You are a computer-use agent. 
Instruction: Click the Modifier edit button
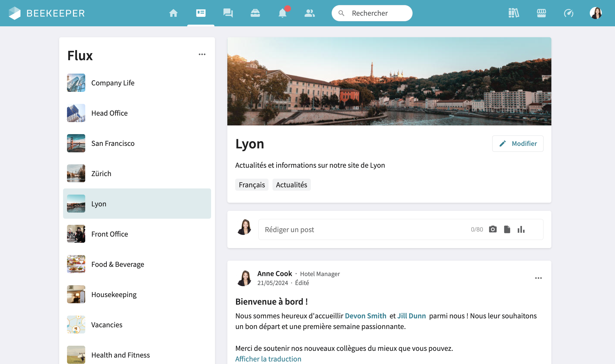click(x=517, y=144)
